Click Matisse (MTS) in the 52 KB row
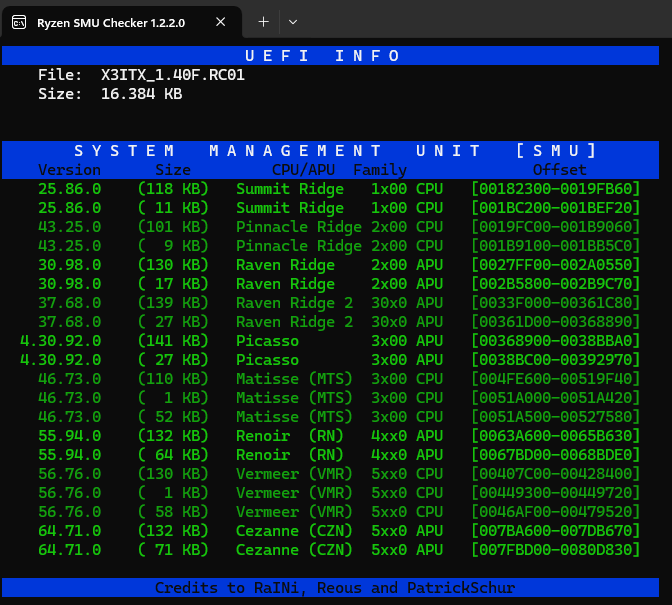This screenshot has height=605, width=672. click(x=294, y=416)
